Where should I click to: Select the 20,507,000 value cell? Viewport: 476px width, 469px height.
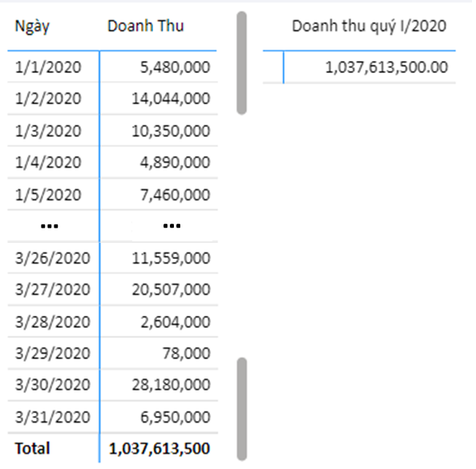coord(171,289)
